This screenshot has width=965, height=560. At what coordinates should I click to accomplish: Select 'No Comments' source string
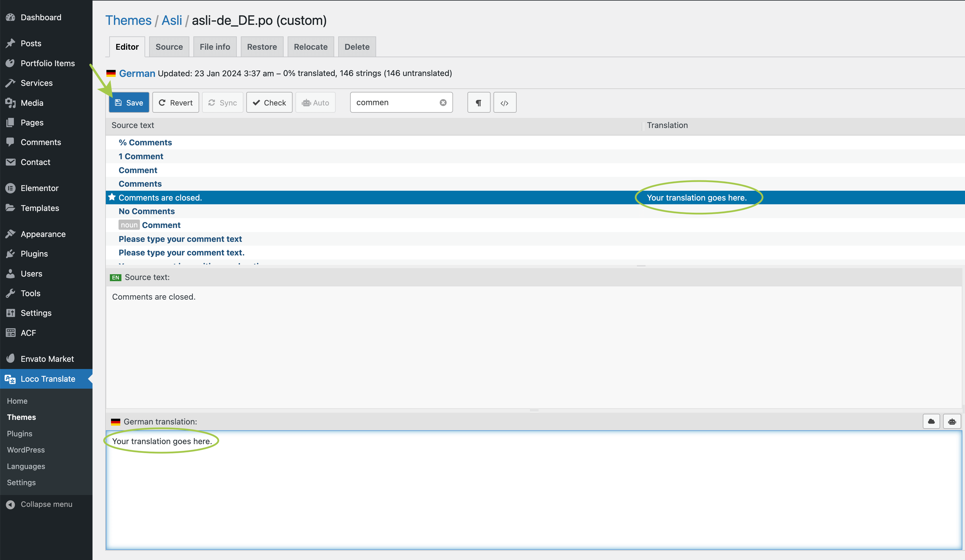tap(146, 211)
